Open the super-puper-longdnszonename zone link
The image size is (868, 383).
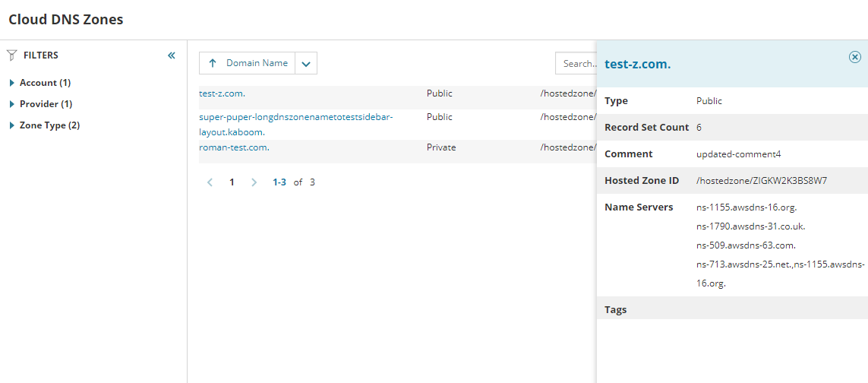point(295,118)
